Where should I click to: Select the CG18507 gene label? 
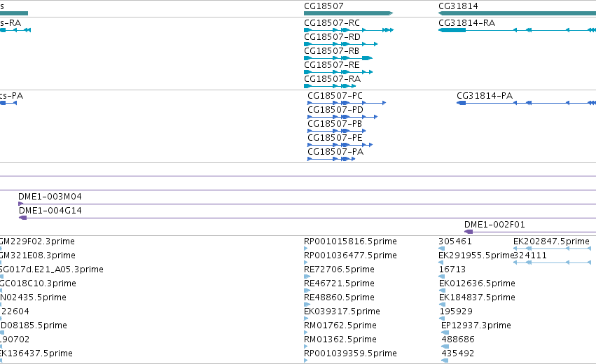point(324,6)
